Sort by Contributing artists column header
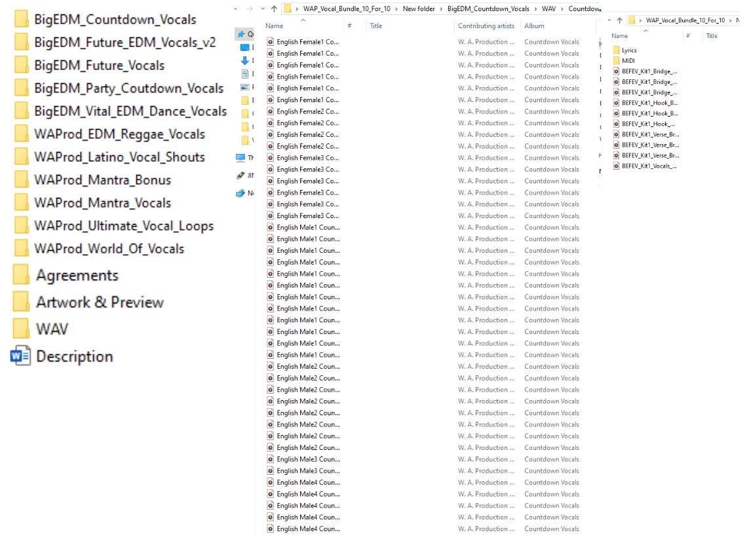 click(x=486, y=26)
